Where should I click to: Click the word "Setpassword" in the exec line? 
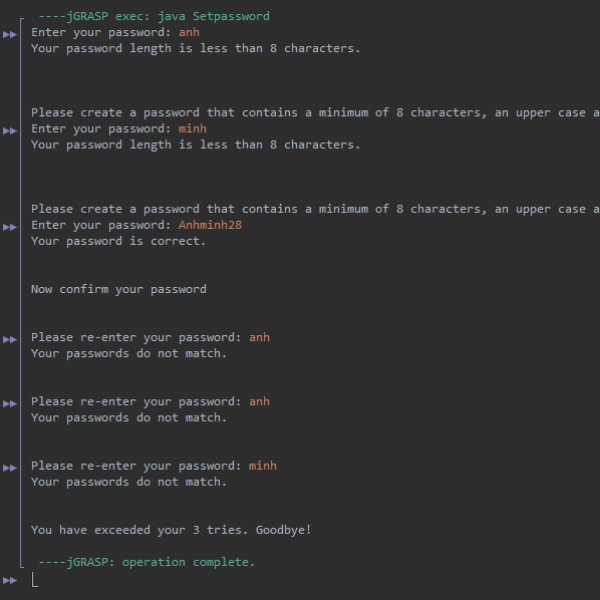click(x=231, y=16)
